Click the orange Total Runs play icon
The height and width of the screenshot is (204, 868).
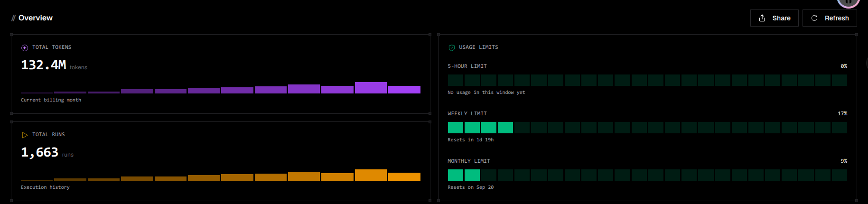tap(25, 135)
